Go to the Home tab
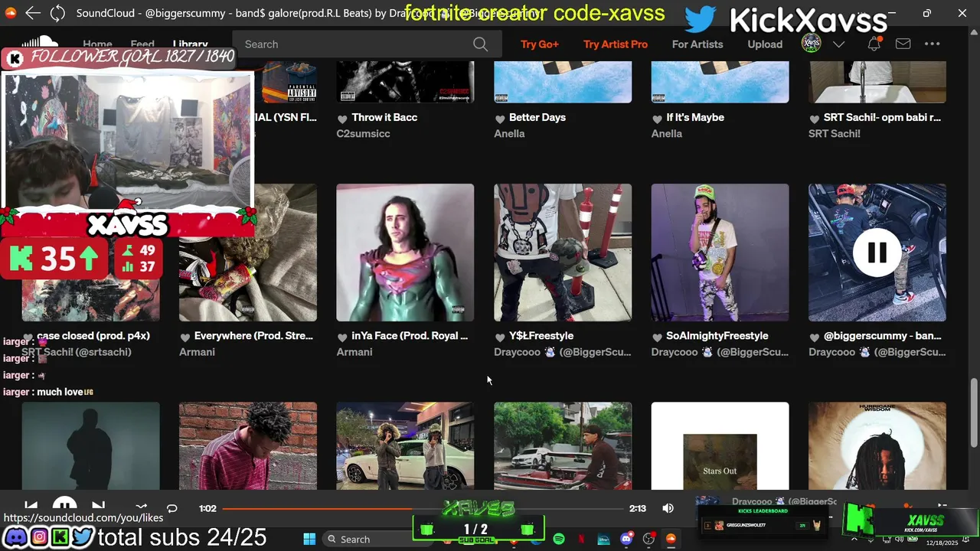This screenshot has width=980, height=551. pos(97,44)
